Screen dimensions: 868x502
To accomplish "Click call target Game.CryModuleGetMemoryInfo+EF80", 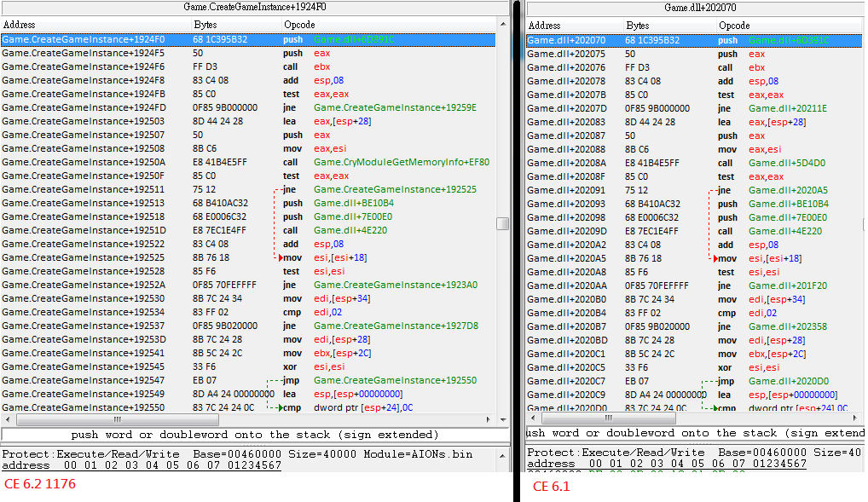I will (x=401, y=162).
